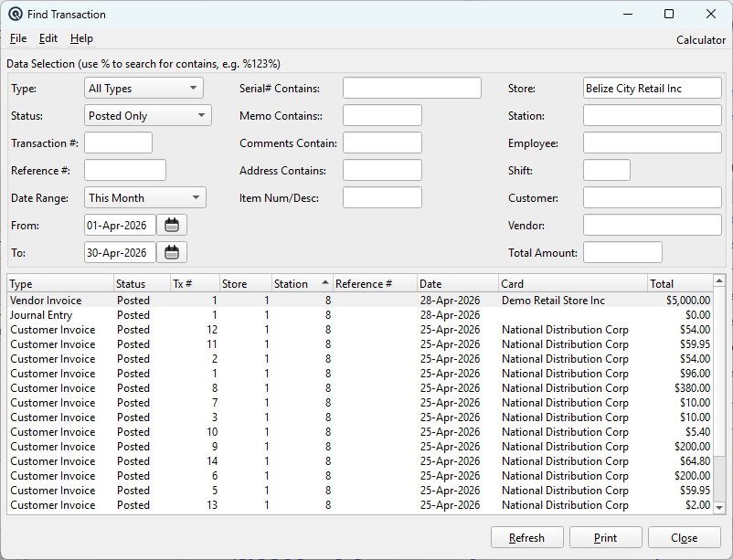733x560 pixels.
Task: Sort by the Tx # column header
Action: point(196,284)
